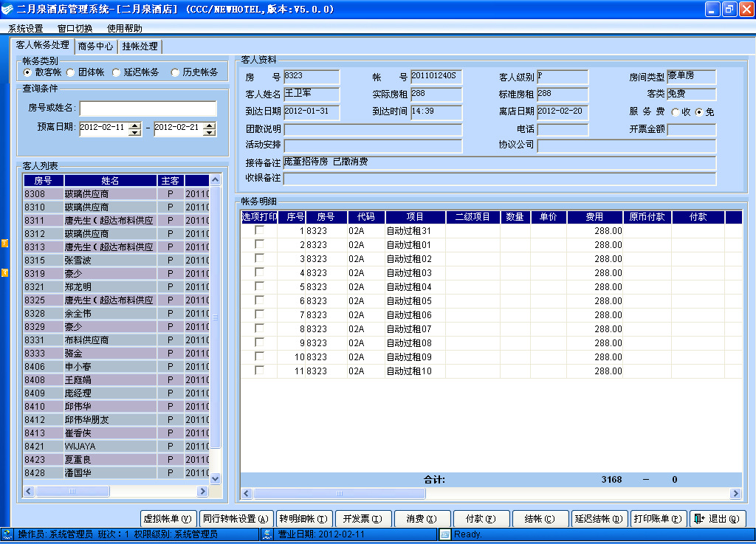756x544 pixels.
Task: Click 费用 column header in detail table
Action: (594, 217)
